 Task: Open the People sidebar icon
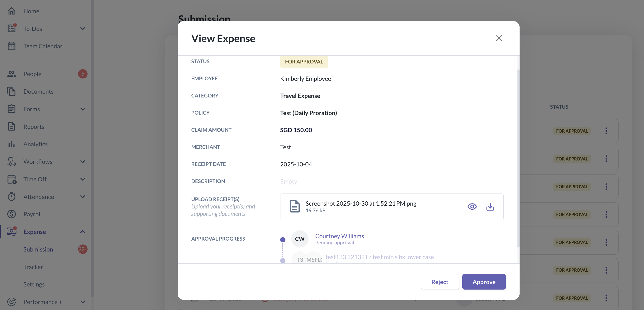11,74
